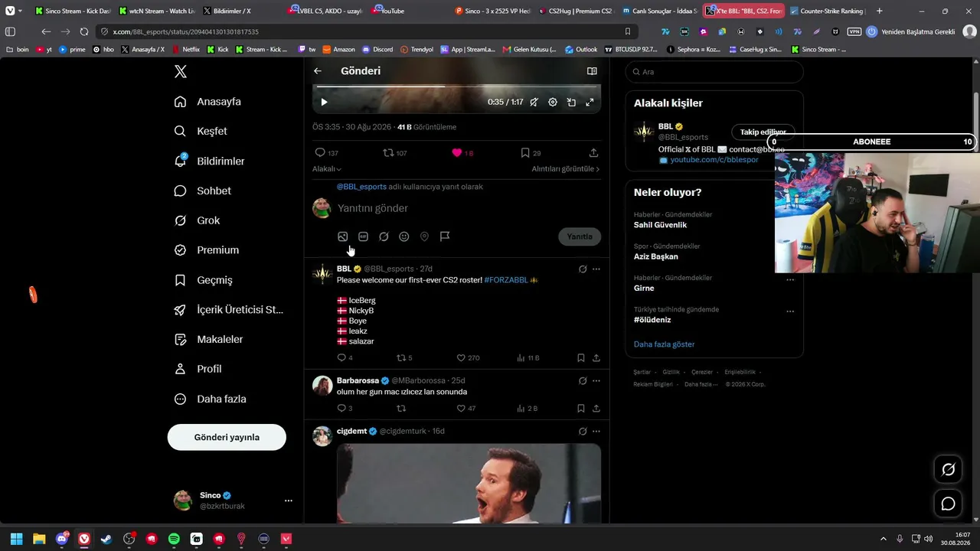Open Profil in the sidebar
The image size is (980, 551).
198,369
